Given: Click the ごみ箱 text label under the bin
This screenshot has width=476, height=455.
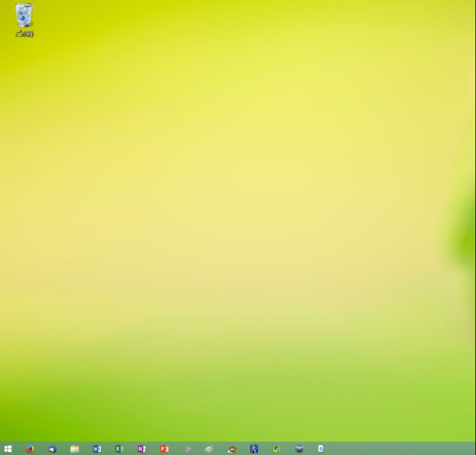Looking at the screenshot, I should tap(24, 34).
